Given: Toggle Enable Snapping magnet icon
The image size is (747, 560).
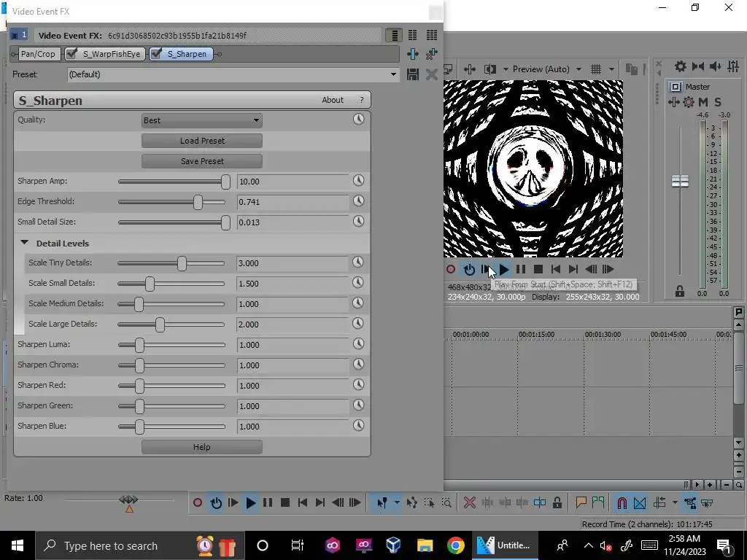Looking at the screenshot, I should tap(622, 503).
